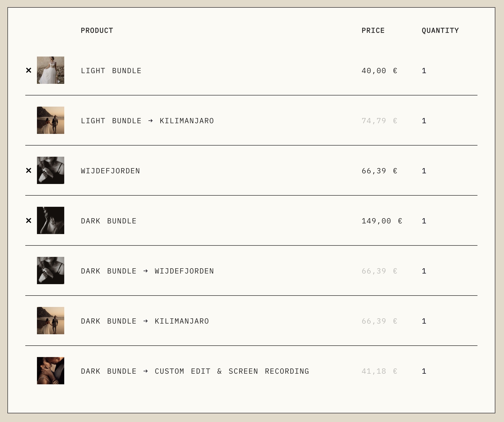Open Light Bundle Kilimanjaro beach thumbnail
This screenshot has height=422, width=504.
51,120
